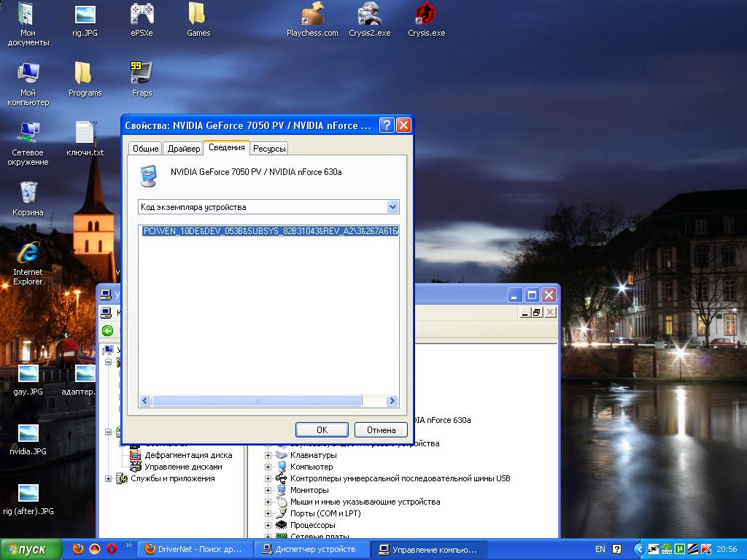Click Firefox icon in quick launch bar
Screen dimensions: 747x560
[x=78, y=549]
